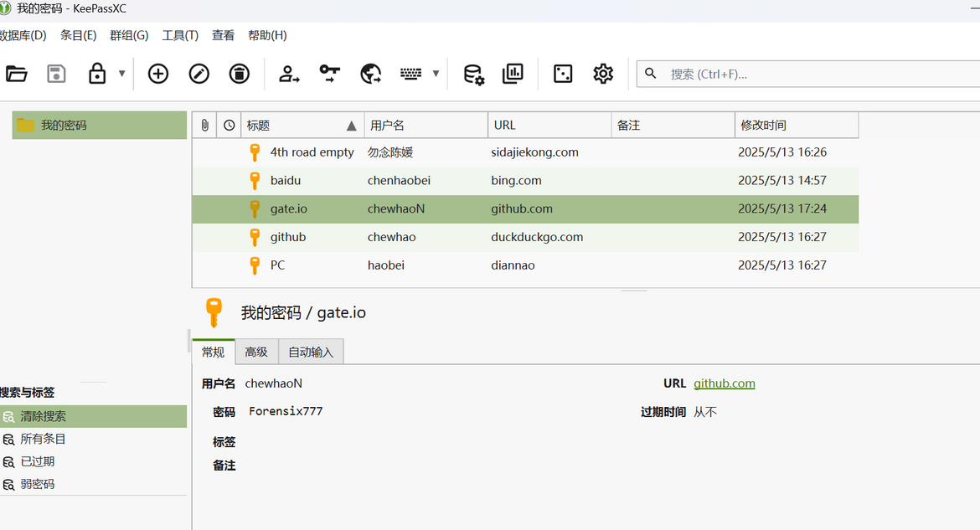Open database reports icon
The height and width of the screenshot is (530, 980).
[513, 74]
